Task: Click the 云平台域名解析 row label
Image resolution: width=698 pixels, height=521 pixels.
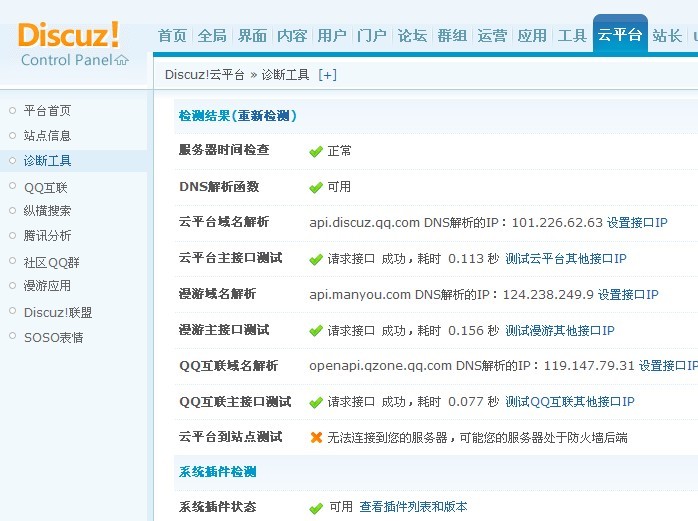Action: [223, 222]
